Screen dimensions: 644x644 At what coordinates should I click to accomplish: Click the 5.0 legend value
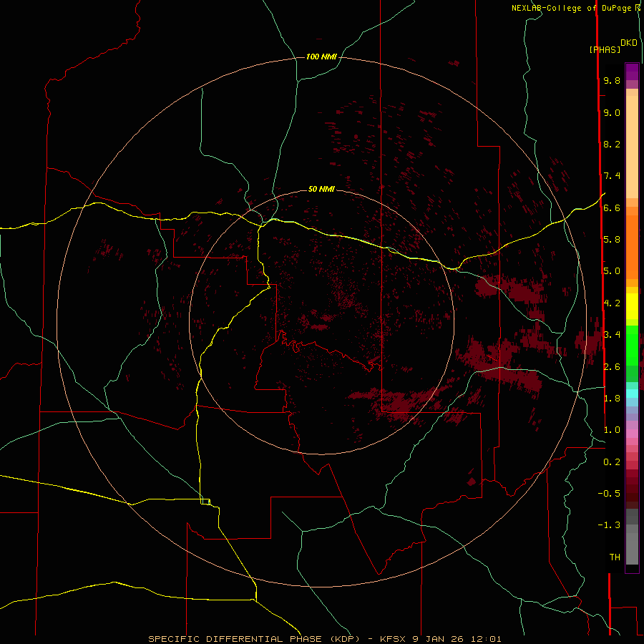click(612, 271)
